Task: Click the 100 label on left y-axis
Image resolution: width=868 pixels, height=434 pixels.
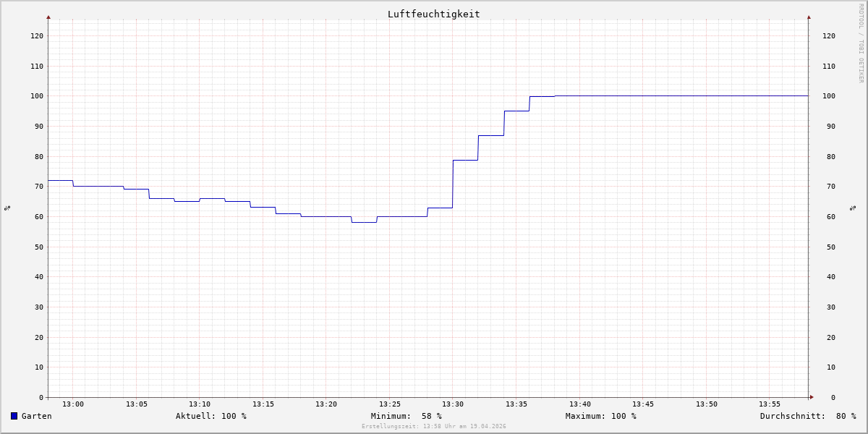Action: [x=37, y=96]
